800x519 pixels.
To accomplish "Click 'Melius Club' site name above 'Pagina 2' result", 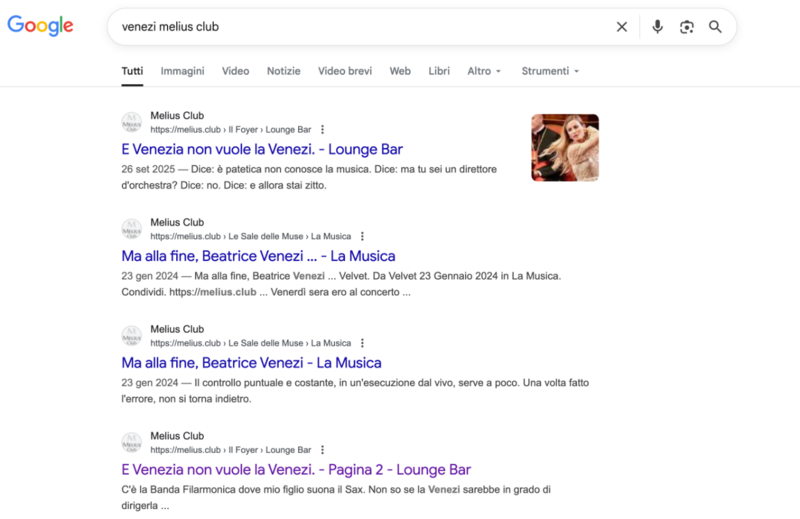I will coord(177,436).
